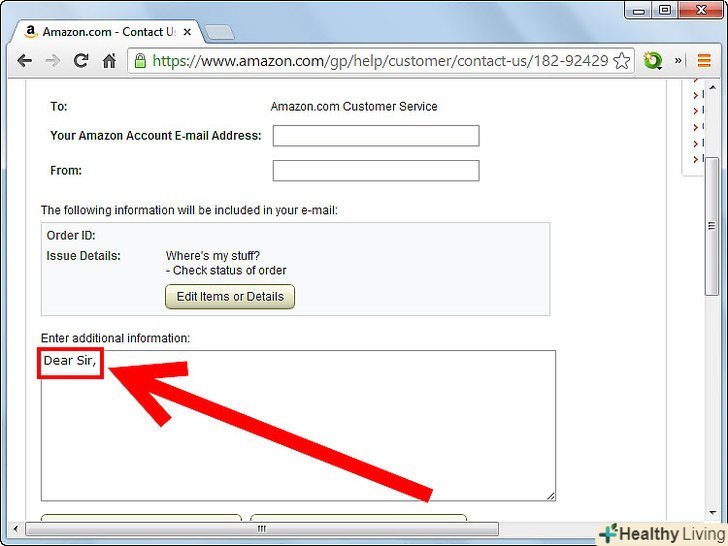Select the Amazon.com Contact Us tab

[x=107, y=32]
